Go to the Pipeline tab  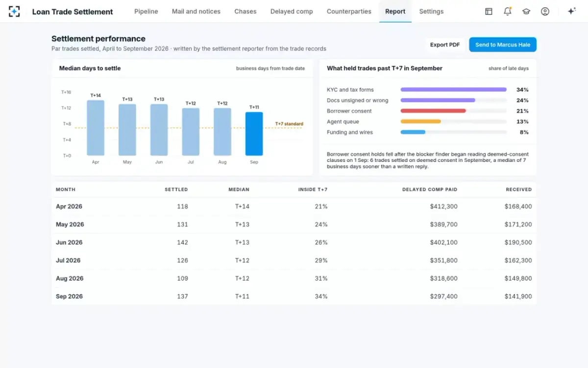146,11
